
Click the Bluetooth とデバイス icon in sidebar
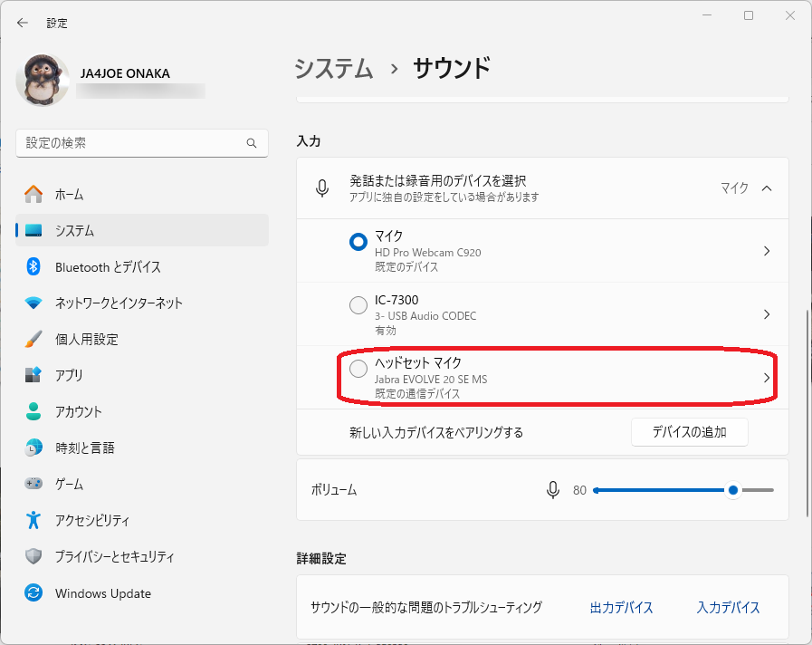click(33, 266)
